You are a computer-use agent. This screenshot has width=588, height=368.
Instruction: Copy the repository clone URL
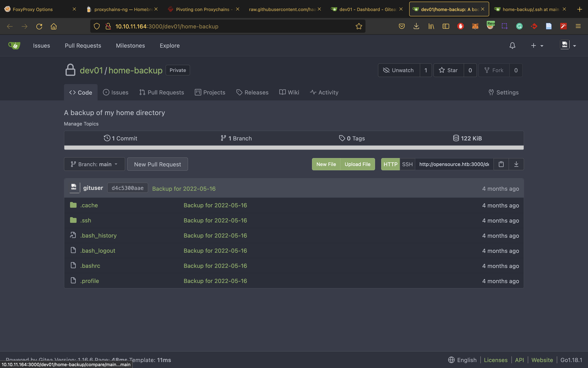(x=501, y=164)
